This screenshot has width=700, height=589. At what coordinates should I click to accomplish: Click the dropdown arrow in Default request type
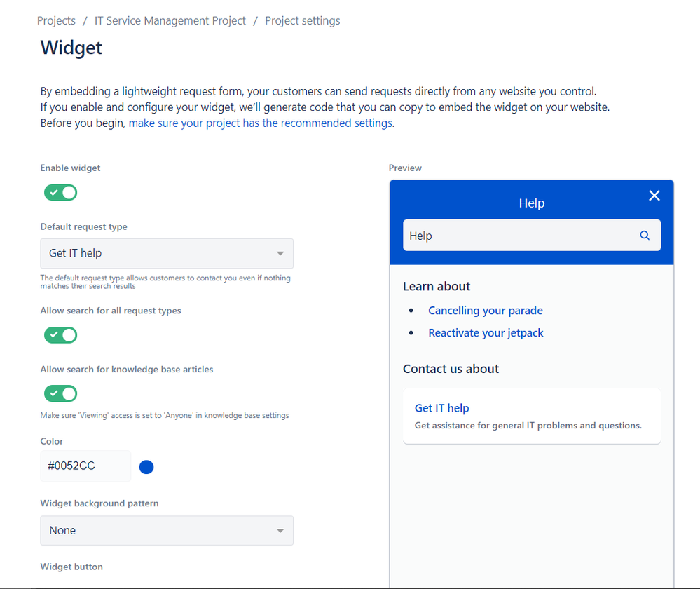280,253
